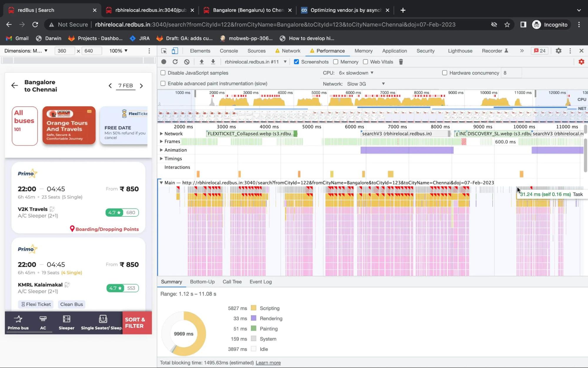Click the Learn more link
Viewport: 588px width, 368px height.
click(268, 362)
